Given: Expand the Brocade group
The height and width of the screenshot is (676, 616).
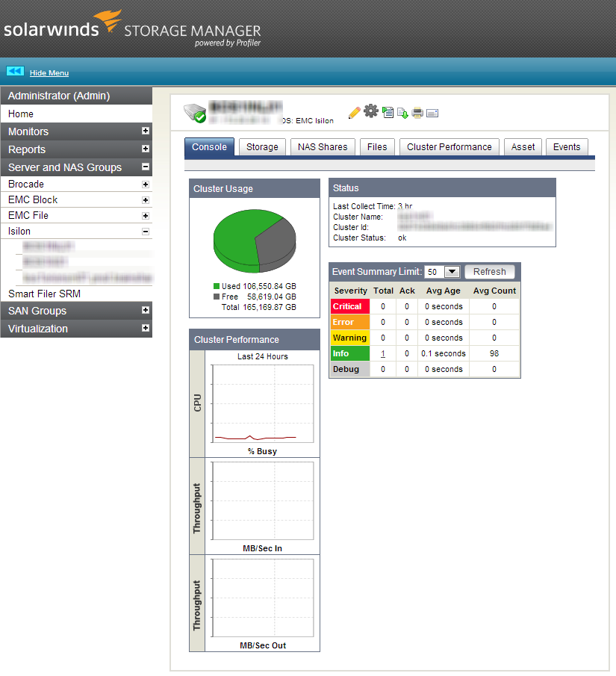Looking at the screenshot, I should [146, 184].
